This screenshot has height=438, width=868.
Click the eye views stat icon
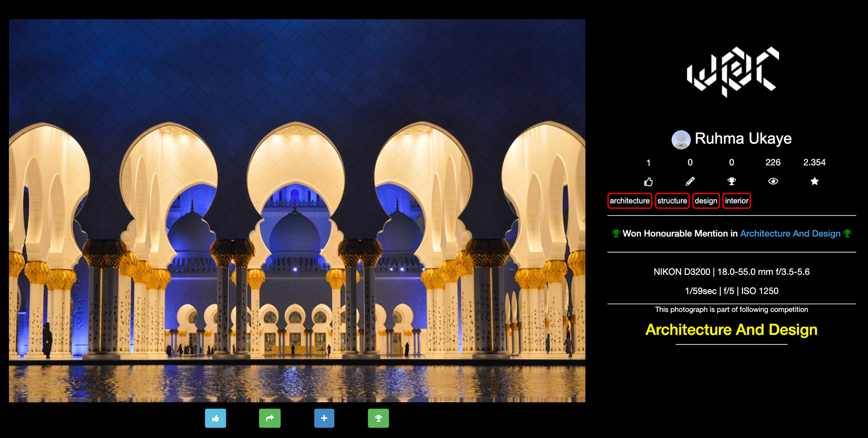pyautogui.click(x=773, y=181)
